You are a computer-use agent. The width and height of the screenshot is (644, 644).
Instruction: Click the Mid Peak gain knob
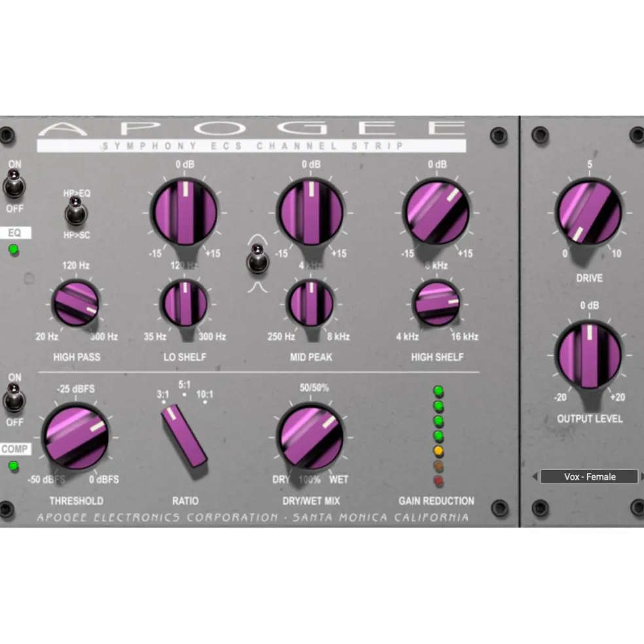click(x=310, y=213)
